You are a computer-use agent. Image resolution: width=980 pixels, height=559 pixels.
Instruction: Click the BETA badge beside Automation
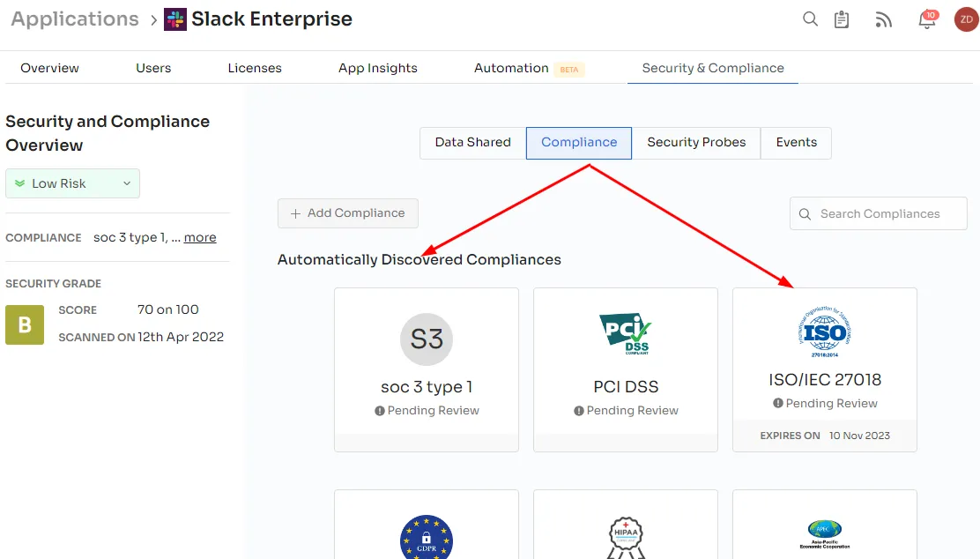click(568, 70)
